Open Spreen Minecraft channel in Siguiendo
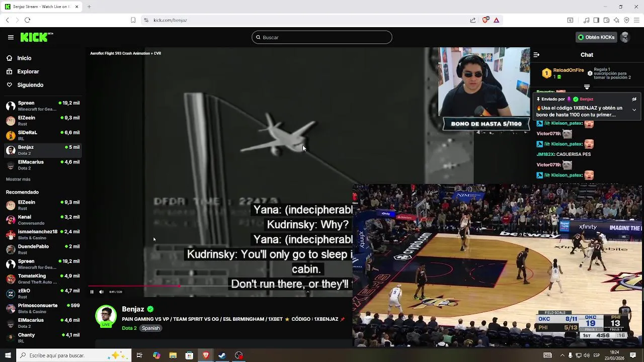The height and width of the screenshot is (362, 644). point(43,106)
